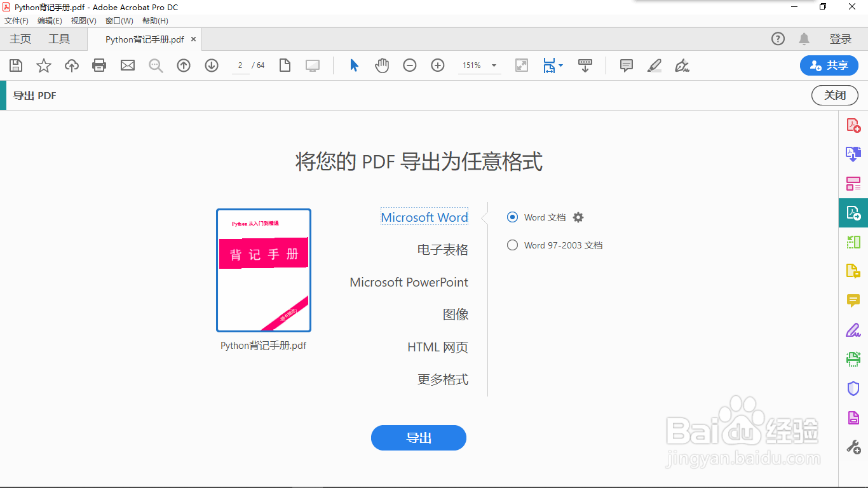
Task: Click the Python背记手册.pdf cover thumbnail
Action: (x=263, y=270)
